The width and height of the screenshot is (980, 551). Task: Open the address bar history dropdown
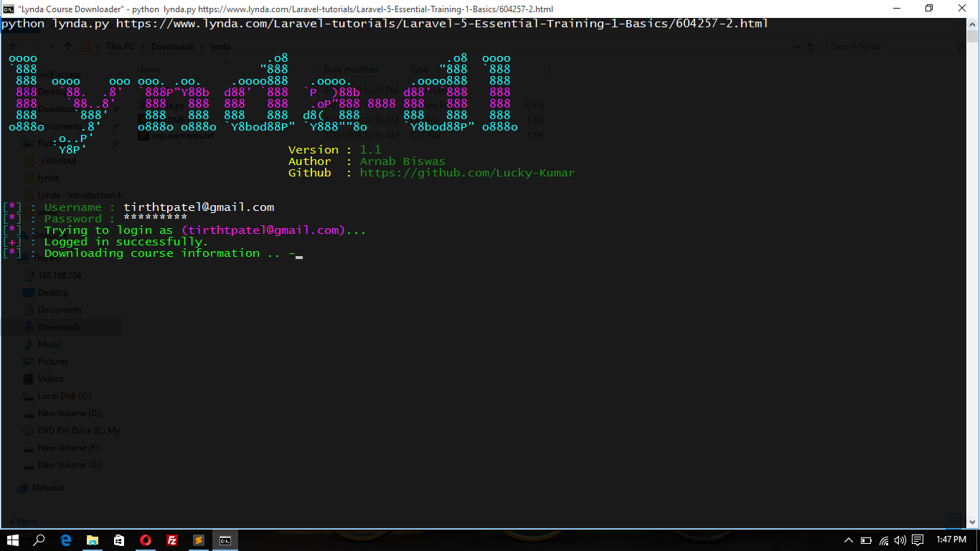(796, 46)
